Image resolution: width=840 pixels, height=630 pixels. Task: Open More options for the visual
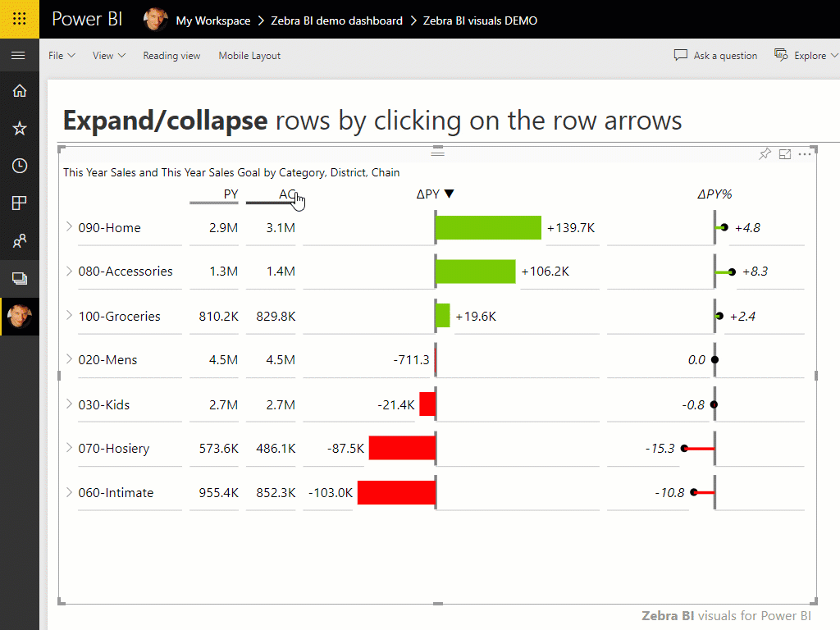point(805,153)
